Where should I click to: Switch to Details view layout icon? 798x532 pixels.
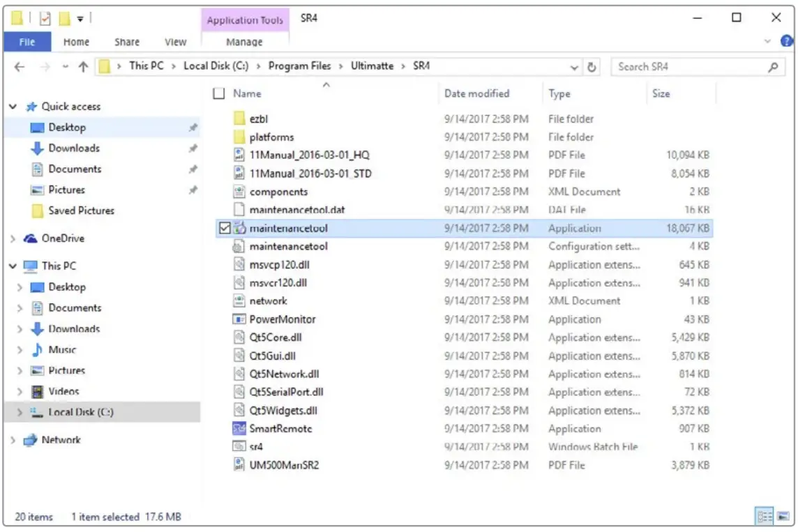(x=765, y=517)
